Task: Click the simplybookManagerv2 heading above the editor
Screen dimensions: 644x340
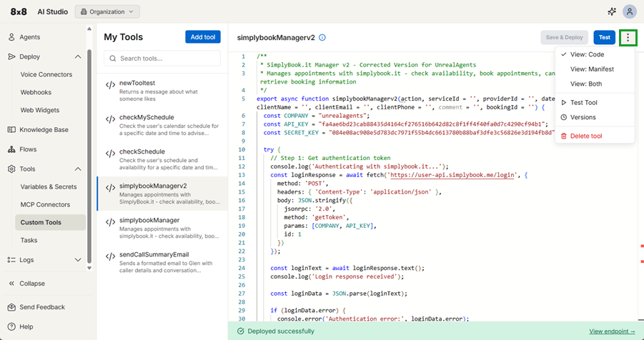Action: [x=276, y=37]
